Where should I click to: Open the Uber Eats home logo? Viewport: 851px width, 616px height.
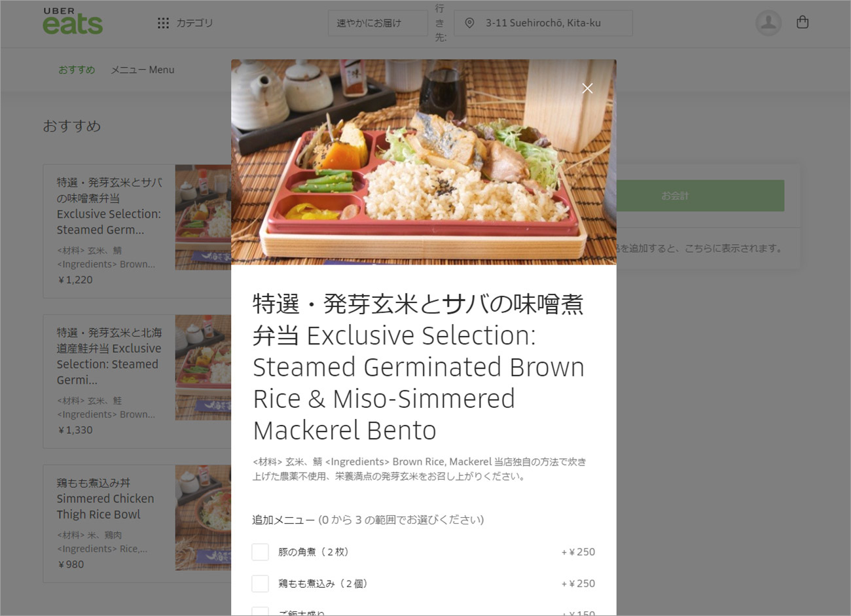73,22
